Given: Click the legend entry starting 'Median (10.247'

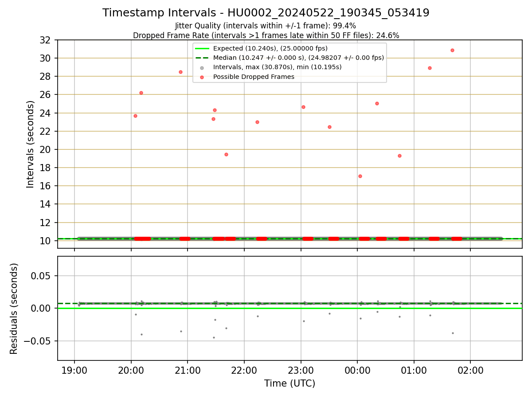Looking at the screenshot, I should 298,58.
